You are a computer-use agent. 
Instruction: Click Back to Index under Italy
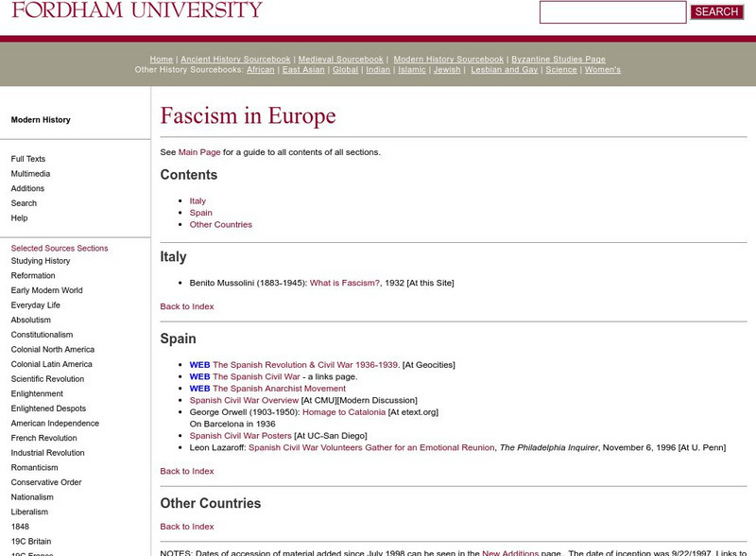pyautogui.click(x=187, y=306)
